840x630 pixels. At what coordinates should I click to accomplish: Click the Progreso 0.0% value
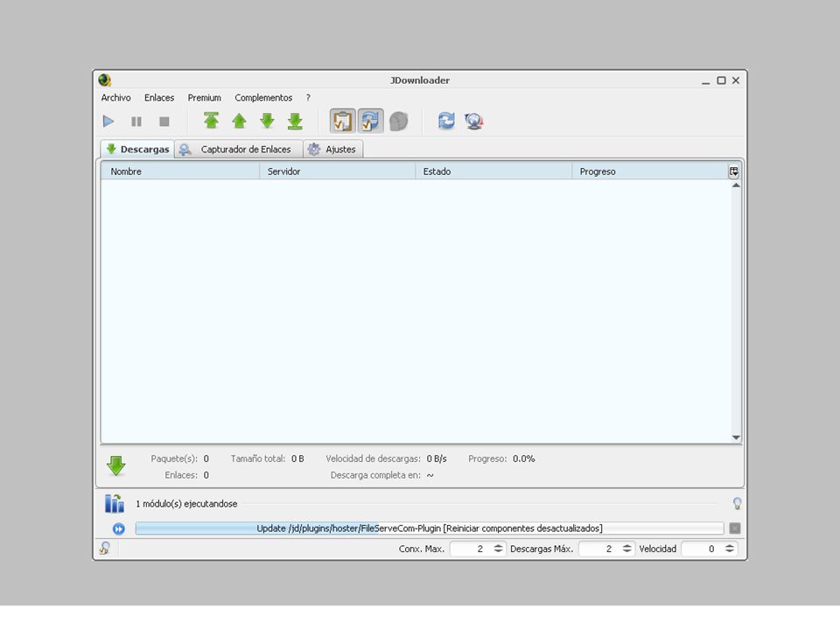tap(524, 458)
